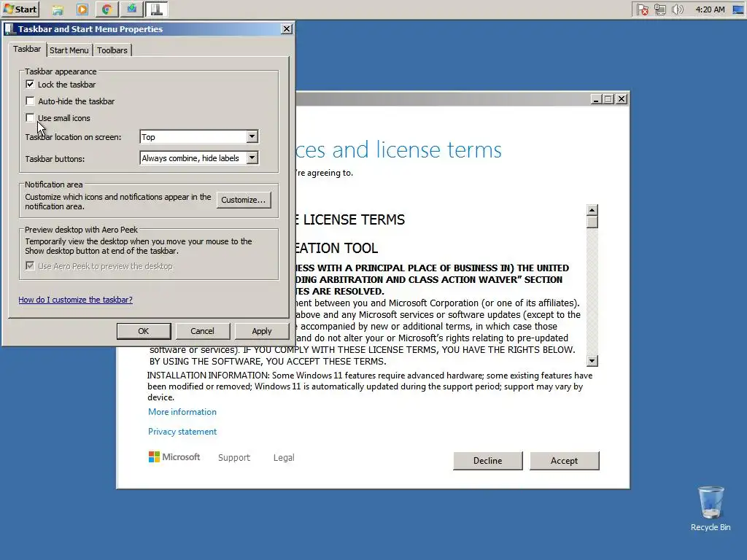
Task: Accept the license terms
Action: (x=564, y=461)
